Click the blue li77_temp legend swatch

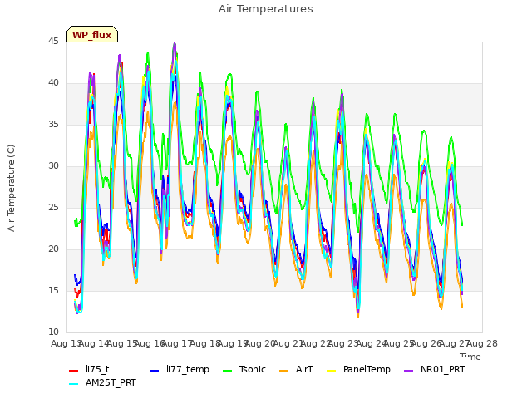pos(154,371)
